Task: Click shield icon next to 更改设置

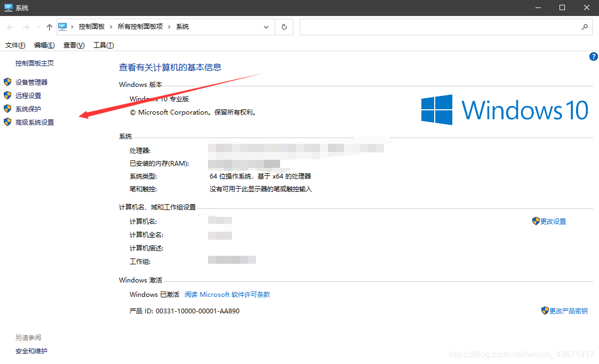Action: 536,221
